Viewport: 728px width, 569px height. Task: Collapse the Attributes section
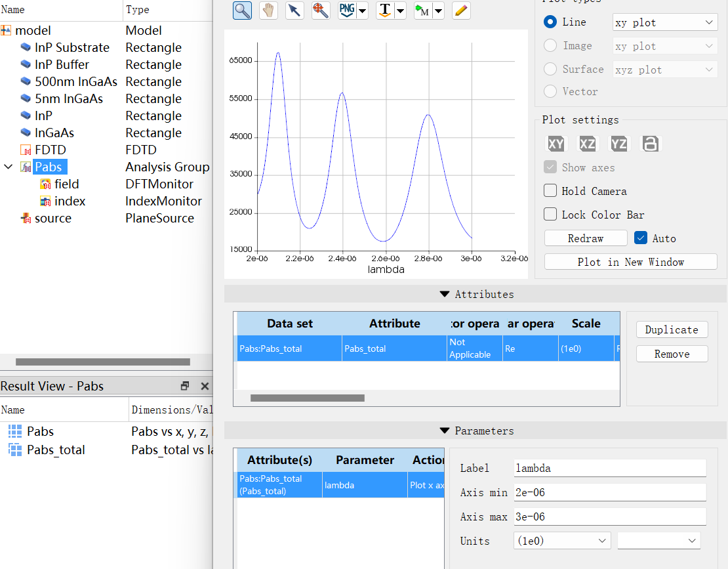445,295
